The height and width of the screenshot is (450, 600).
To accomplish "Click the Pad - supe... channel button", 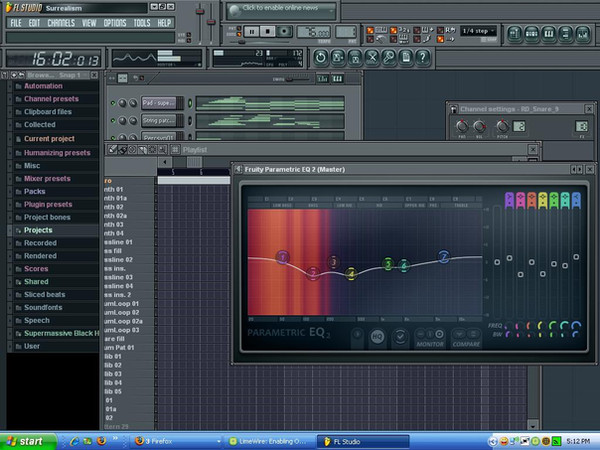I will [159, 103].
